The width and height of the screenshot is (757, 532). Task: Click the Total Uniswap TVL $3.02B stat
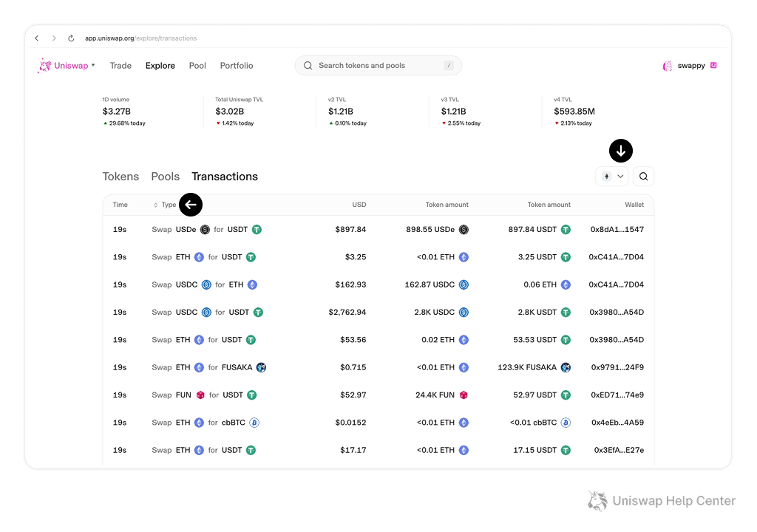(240, 111)
